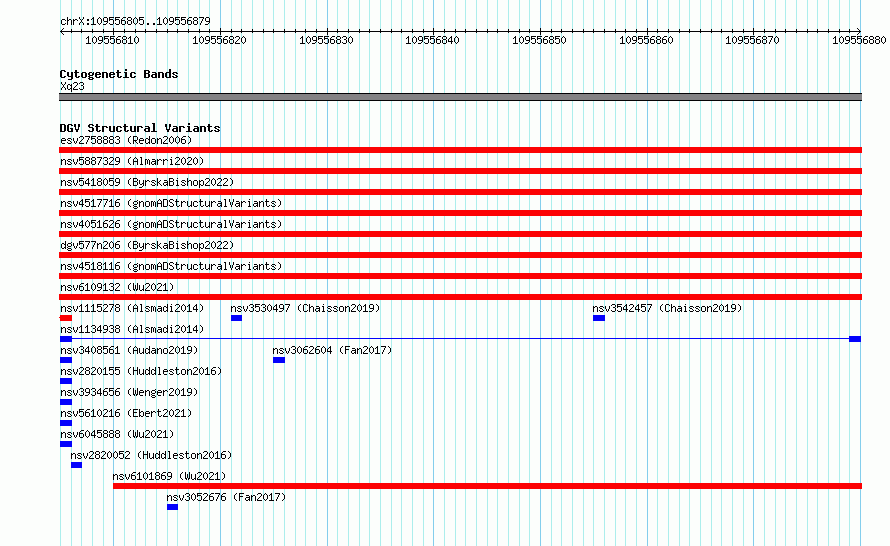Select nsv1134938 (Alsmadi2014) label

click(x=132, y=329)
